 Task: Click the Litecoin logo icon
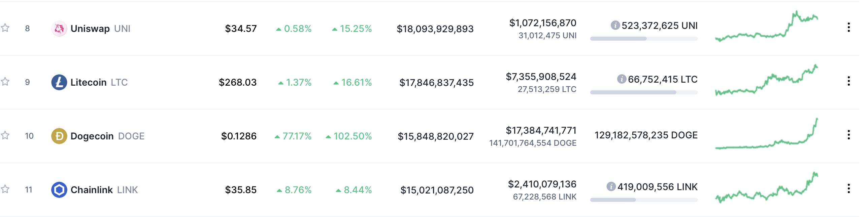(59, 82)
